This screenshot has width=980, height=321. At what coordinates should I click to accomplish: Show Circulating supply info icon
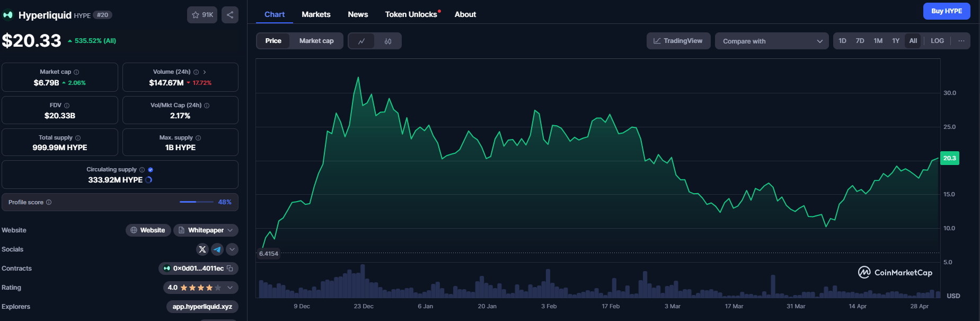tap(142, 170)
